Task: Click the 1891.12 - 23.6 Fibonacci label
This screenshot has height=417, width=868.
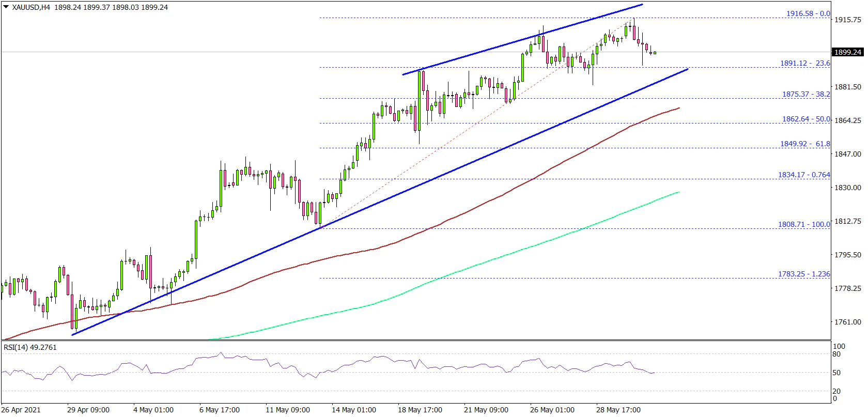Action: (804, 63)
